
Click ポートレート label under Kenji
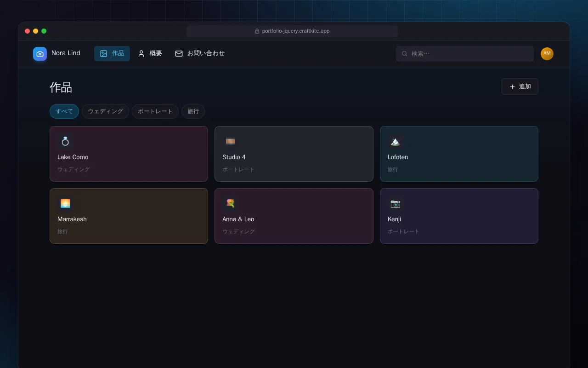tap(403, 231)
